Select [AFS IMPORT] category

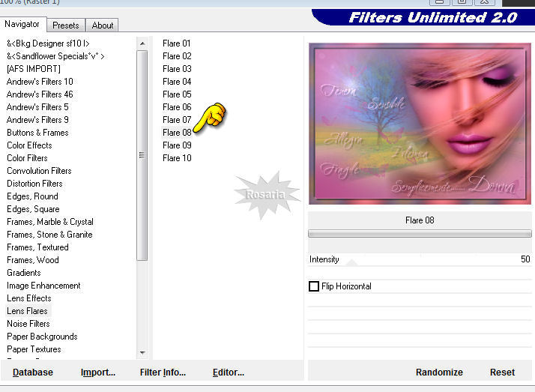(34, 68)
